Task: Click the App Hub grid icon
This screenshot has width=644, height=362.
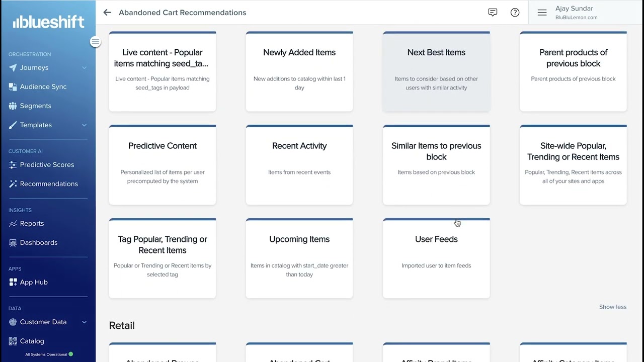Action: (13, 282)
